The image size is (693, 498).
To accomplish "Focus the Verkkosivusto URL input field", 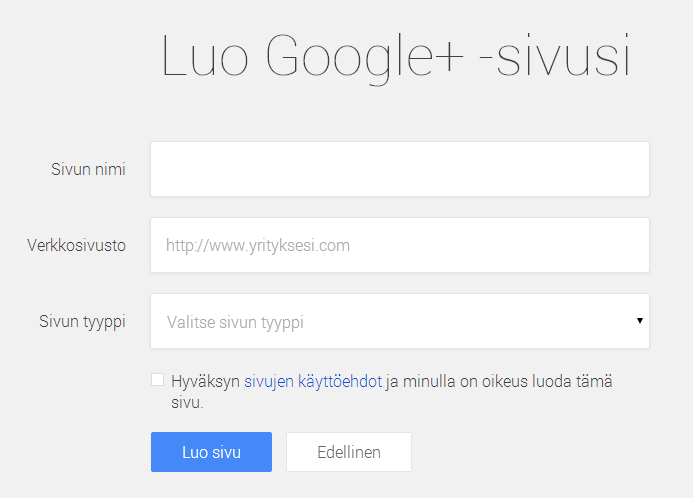I will (399, 245).
